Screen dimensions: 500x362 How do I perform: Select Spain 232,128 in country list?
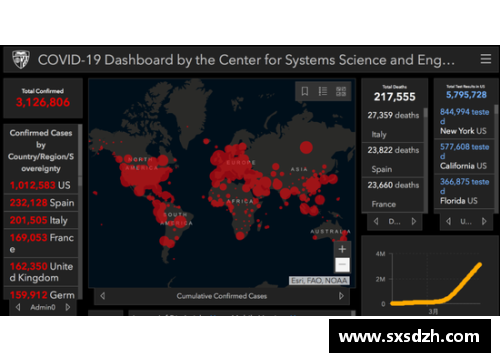[x=41, y=203]
